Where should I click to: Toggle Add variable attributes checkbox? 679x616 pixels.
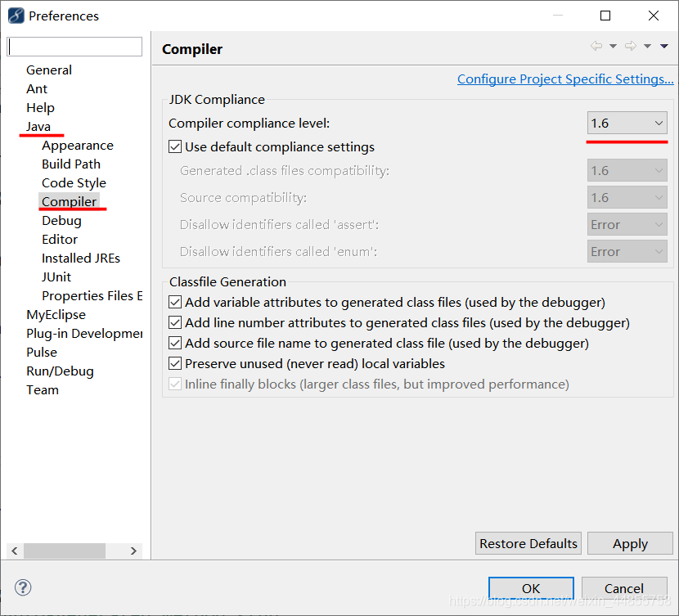tap(175, 302)
